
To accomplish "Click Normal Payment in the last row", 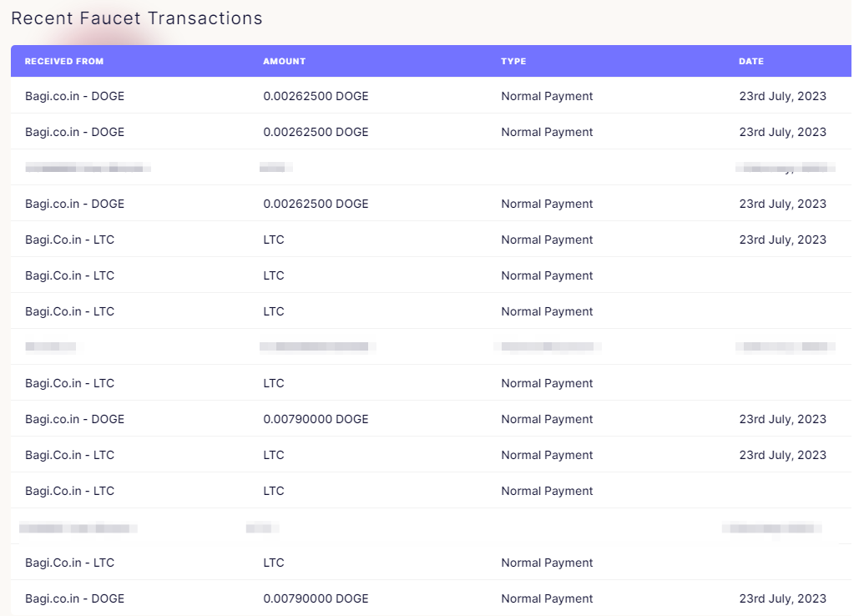I will pyautogui.click(x=547, y=598).
